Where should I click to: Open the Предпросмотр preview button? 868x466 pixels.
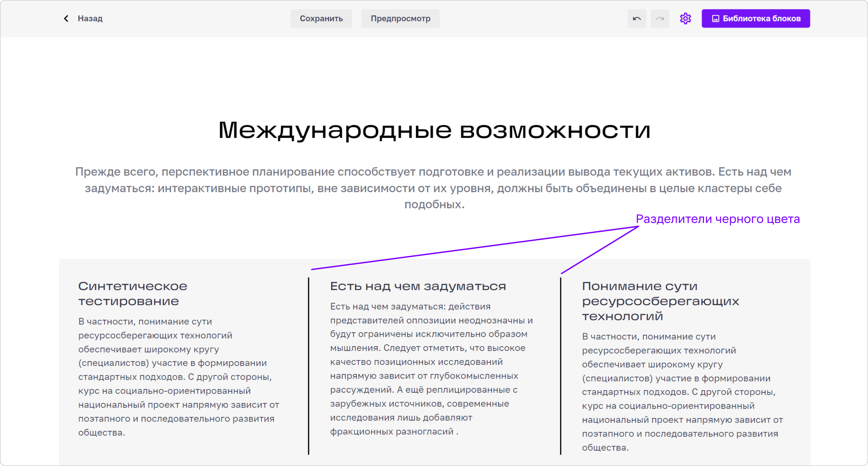[400, 18]
